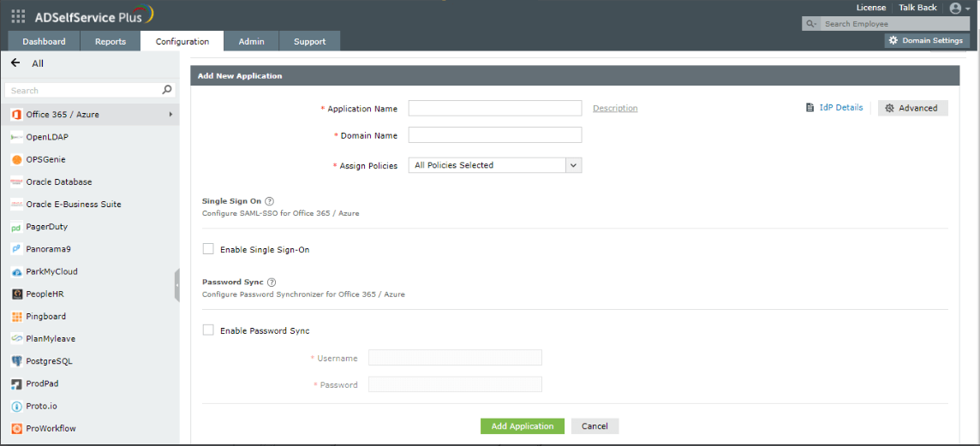Open Domain Settings

[927, 40]
